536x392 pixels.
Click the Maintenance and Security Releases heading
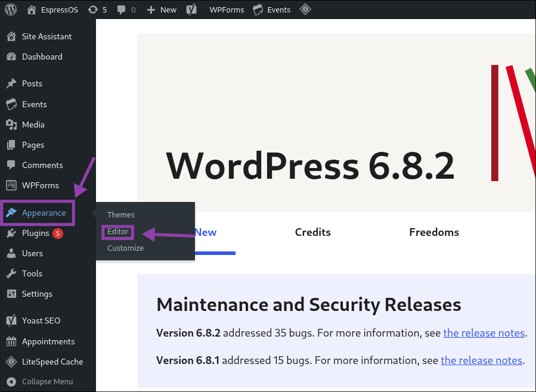[309, 304]
